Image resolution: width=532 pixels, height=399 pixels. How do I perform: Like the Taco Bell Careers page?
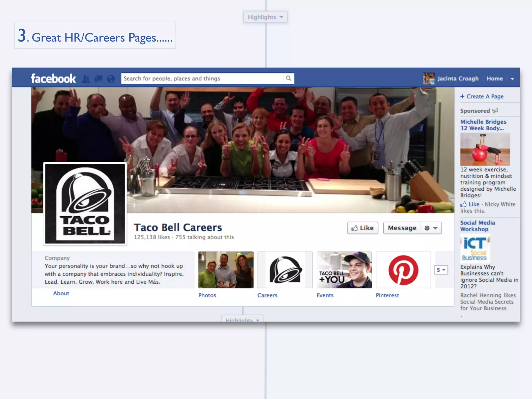[x=362, y=228]
